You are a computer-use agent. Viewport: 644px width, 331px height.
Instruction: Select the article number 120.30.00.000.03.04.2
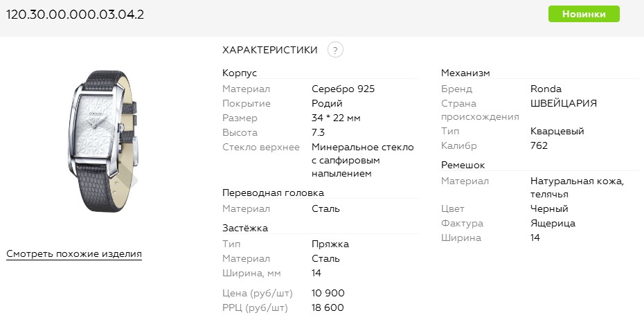75,14
